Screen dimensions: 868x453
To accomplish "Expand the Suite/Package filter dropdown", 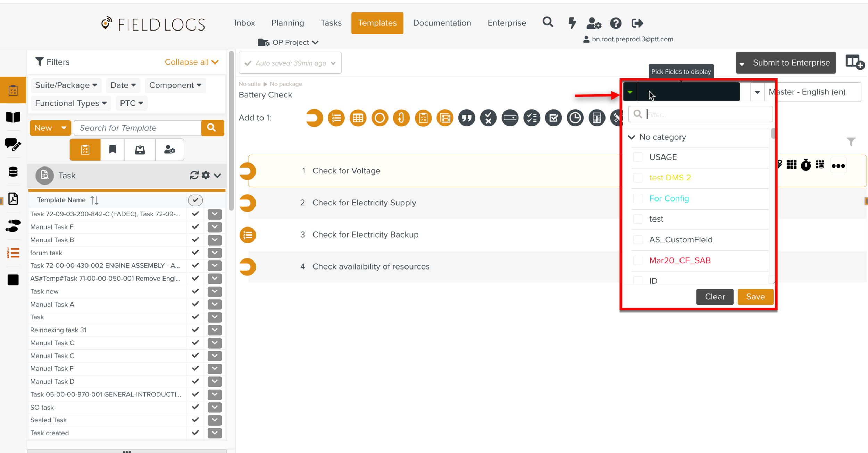I will coord(66,85).
